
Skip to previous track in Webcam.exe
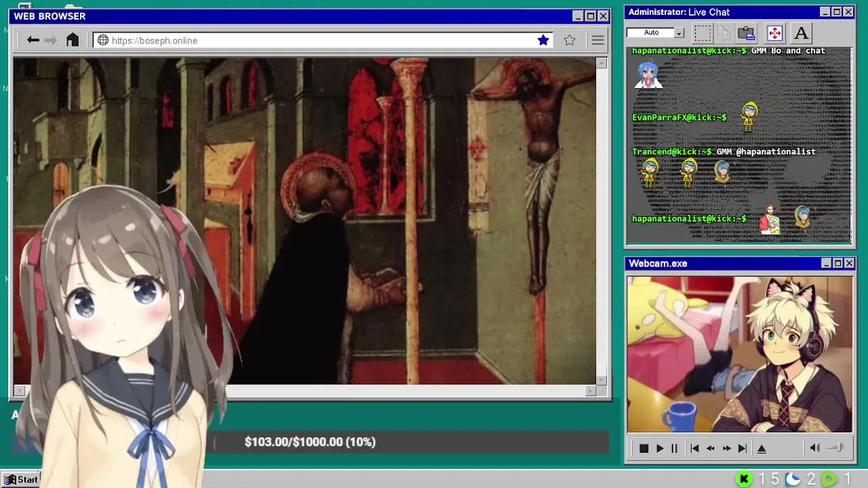694,448
